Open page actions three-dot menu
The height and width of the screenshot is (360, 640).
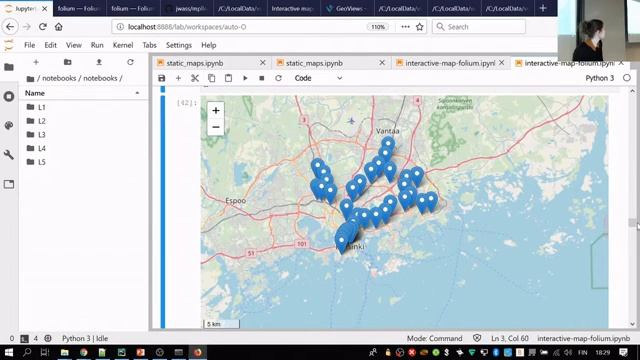coord(405,27)
